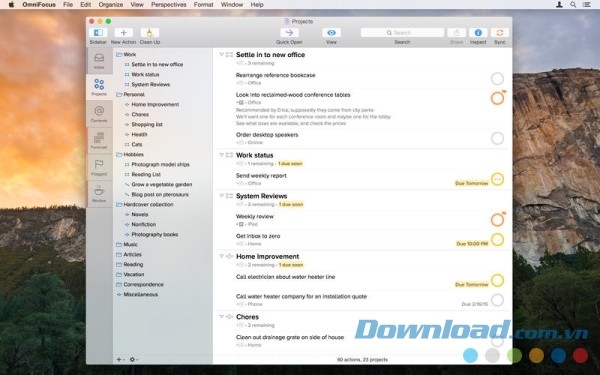Click 'Due 10:00 PM' label on Get inbox to zero
This screenshot has height=375, width=600.
472,244
